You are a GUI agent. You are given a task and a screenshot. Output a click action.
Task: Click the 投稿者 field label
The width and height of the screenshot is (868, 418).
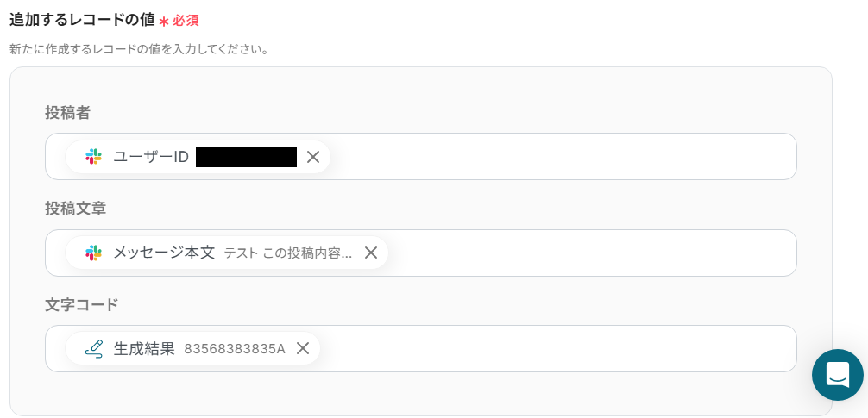[67, 112]
